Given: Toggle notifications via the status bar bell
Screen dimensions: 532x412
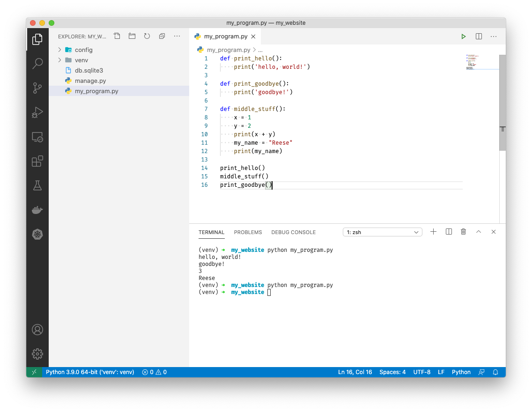Looking at the screenshot, I should (x=495, y=372).
